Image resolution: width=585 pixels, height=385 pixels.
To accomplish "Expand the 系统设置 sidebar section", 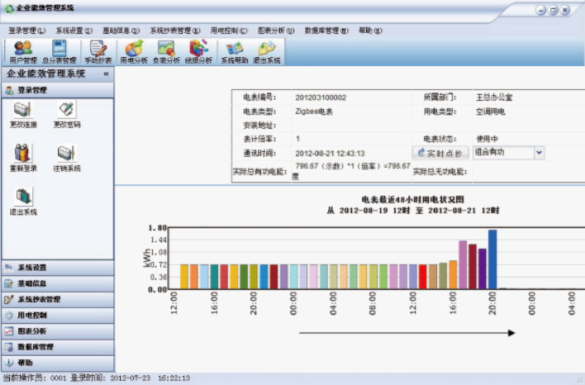I will [x=58, y=267].
